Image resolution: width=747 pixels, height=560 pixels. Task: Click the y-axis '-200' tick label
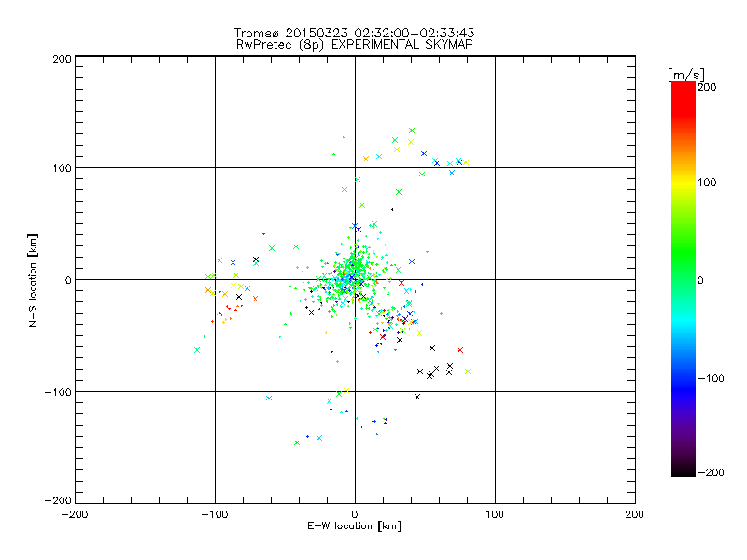pos(58,500)
